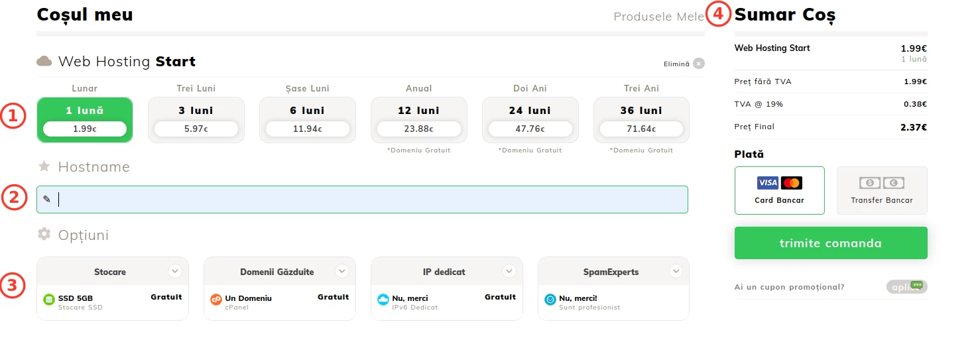Switch to Transfer Bancar payment method
980x342 pixels.
(x=881, y=190)
